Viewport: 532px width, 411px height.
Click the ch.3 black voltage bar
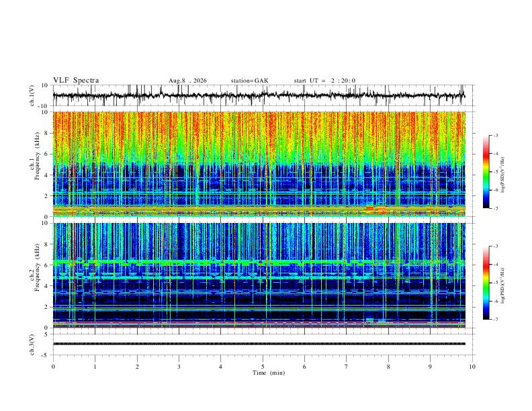coord(259,344)
